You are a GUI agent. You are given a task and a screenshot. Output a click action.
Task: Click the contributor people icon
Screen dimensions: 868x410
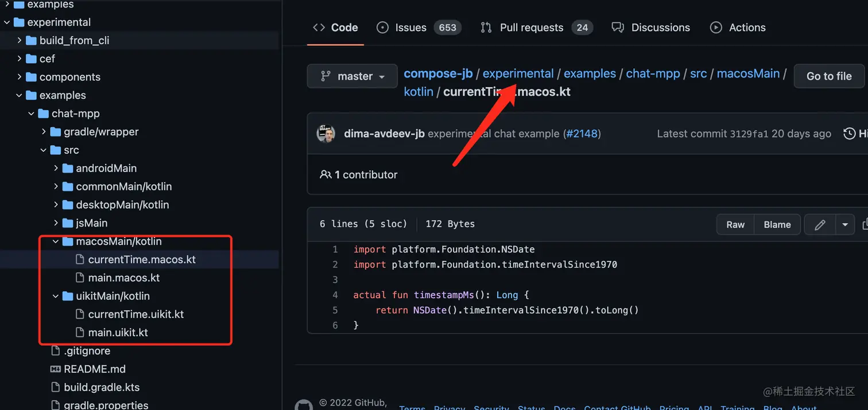point(325,174)
